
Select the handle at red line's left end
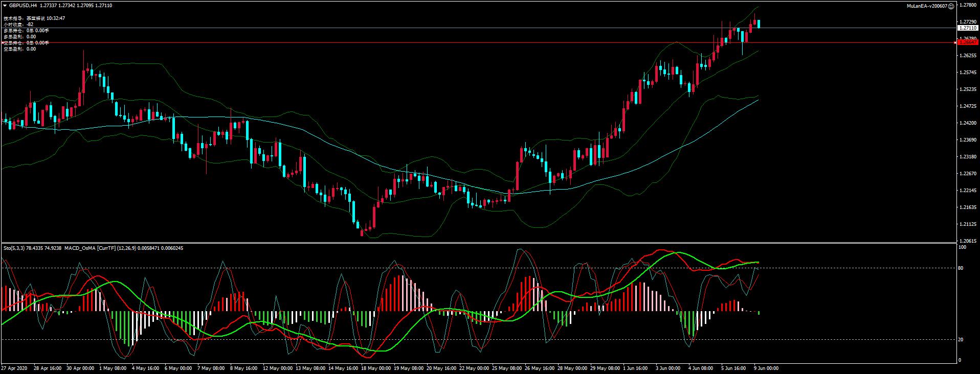click(2, 43)
